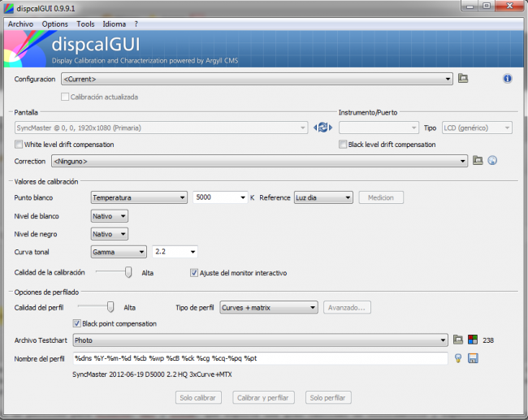Browse for an Archivo Testchart file
The height and width of the screenshot is (420, 528).
tap(458, 340)
